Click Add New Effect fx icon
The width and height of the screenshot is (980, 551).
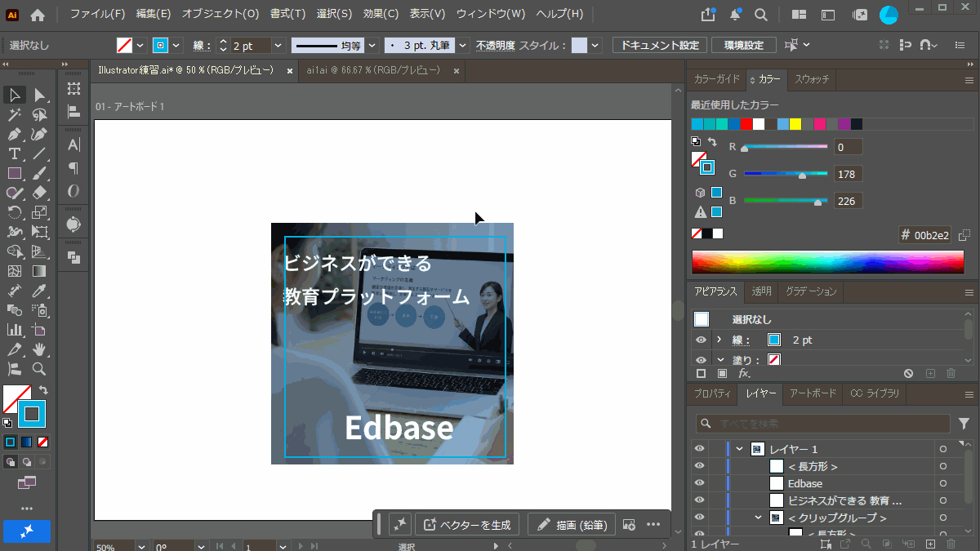coord(744,373)
